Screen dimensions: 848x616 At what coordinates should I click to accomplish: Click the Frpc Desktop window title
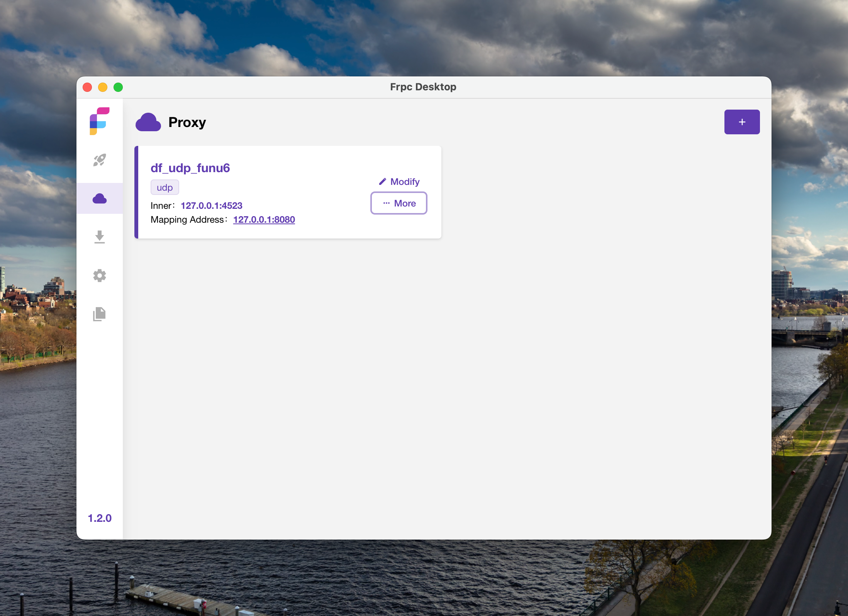[423, 87]
